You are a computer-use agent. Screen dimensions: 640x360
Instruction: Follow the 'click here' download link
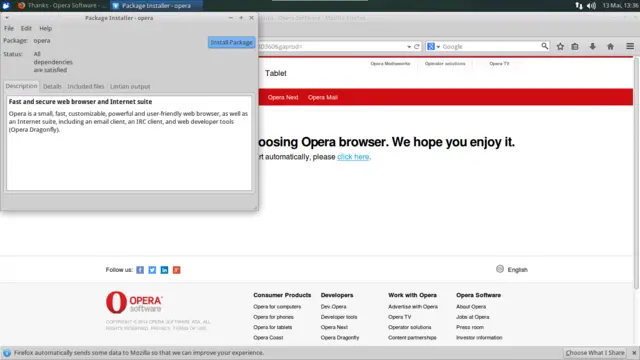(353, 157)
